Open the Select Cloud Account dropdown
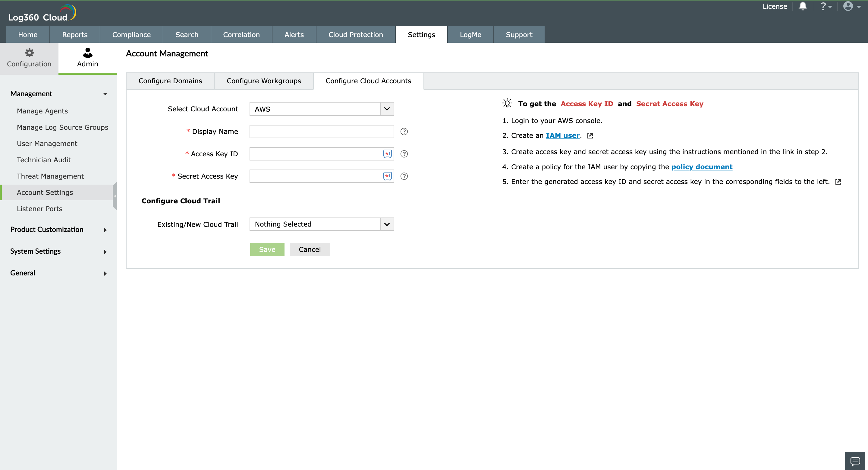 [322, 109]
